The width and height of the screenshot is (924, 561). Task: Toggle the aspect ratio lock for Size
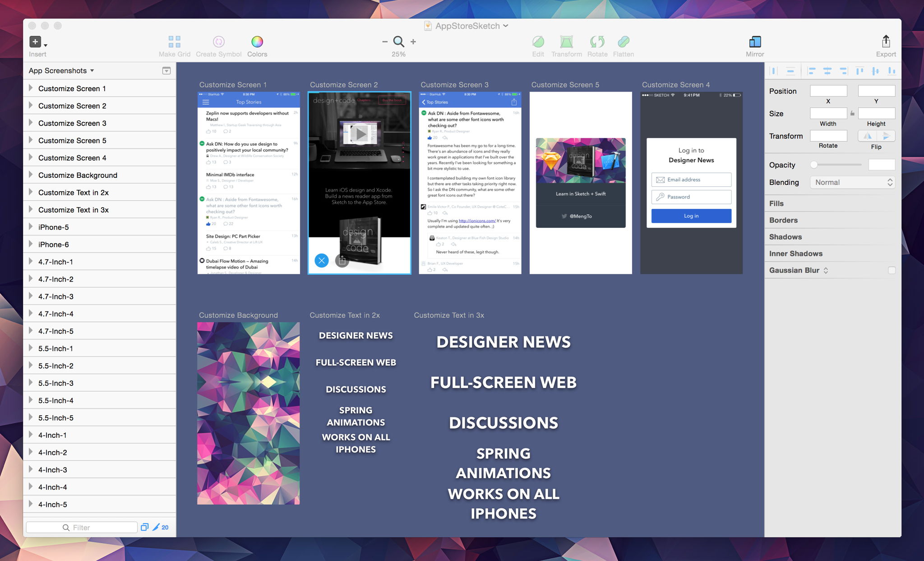(852, 113)
